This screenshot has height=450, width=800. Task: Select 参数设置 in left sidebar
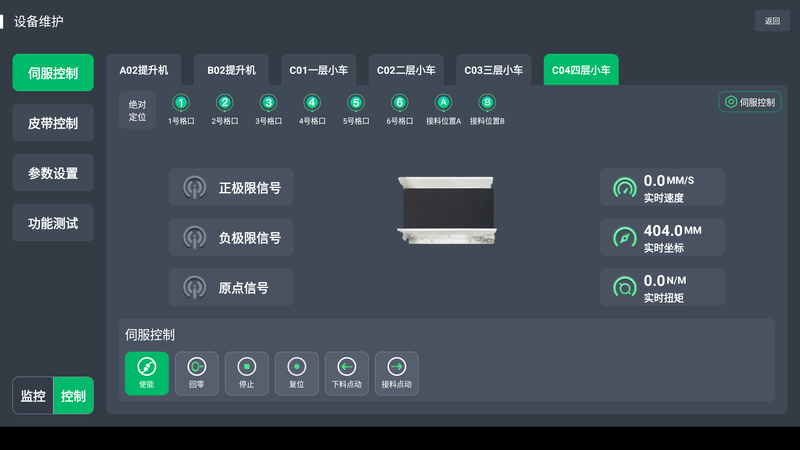(x=53, y=173)
